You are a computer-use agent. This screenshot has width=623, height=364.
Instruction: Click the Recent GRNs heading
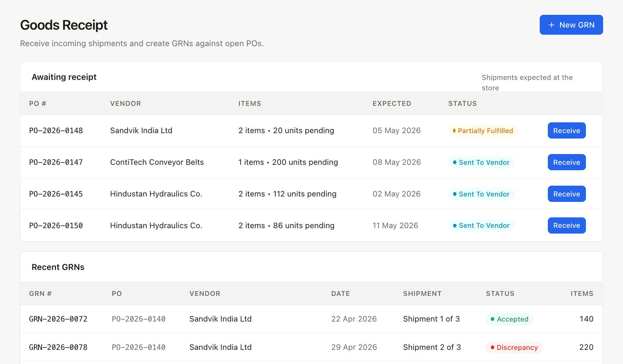tap(58, 267)
